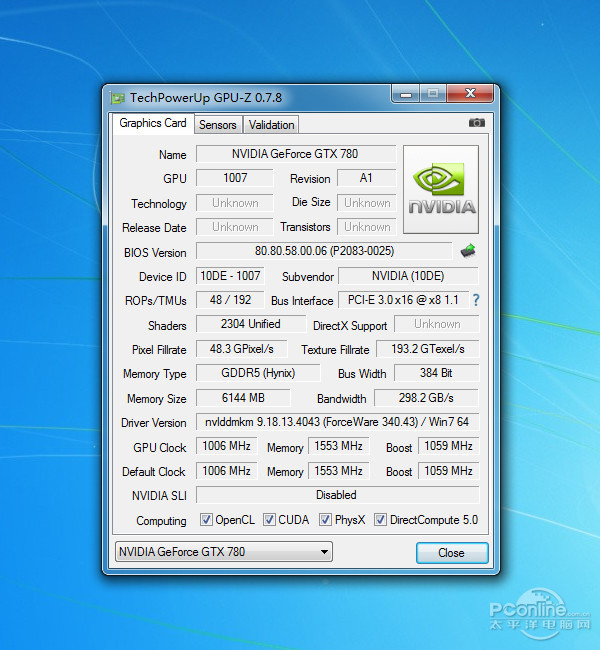Select the GPU Name field

point(295,154)
